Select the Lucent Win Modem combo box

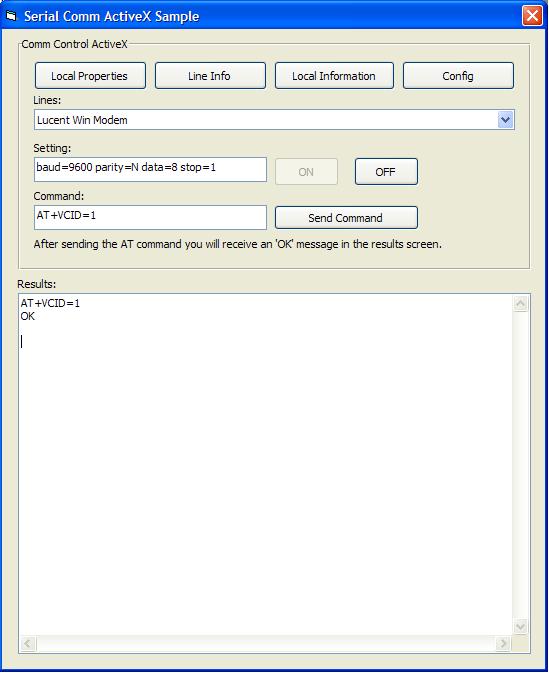(274, 120)
